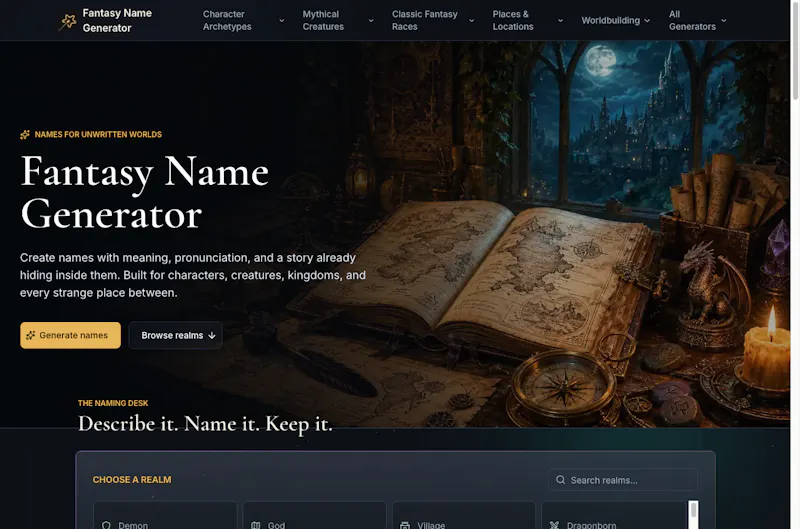Open the All Generators menu

pyautogui.click(x=697, y=20)
